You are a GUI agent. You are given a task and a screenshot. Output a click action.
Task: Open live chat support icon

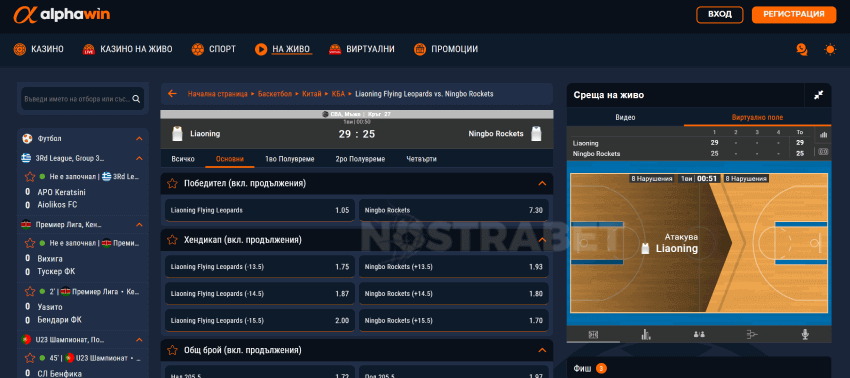[x=802, y=49]
